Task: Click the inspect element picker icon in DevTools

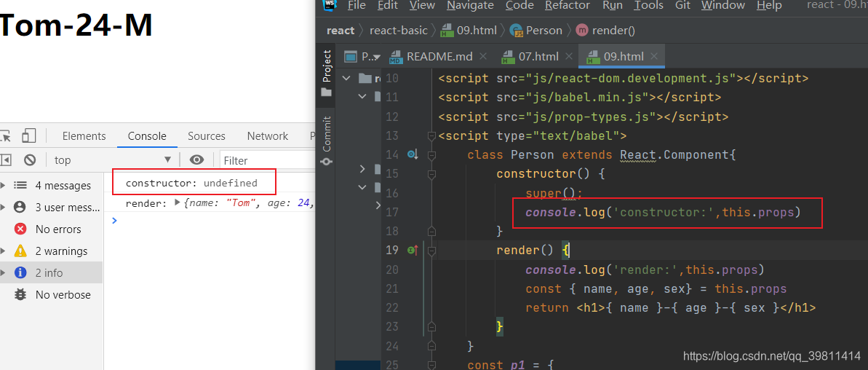Action: coord(4,135)
